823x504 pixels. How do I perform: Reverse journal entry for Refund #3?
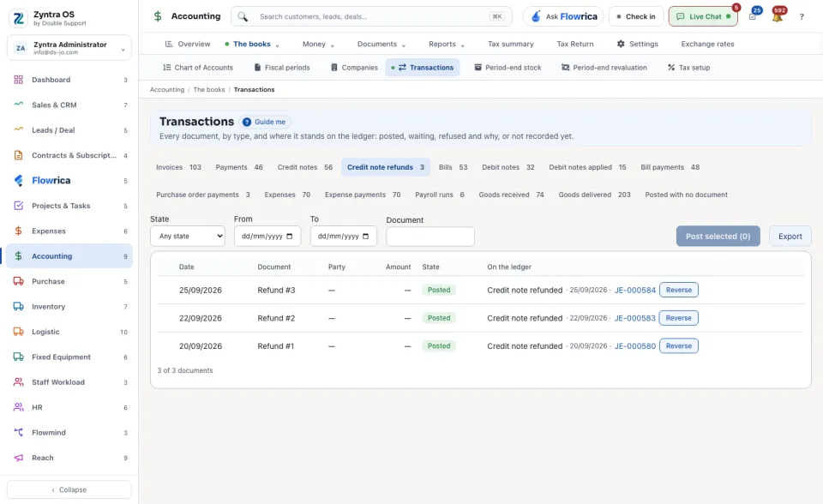point(679,290)
